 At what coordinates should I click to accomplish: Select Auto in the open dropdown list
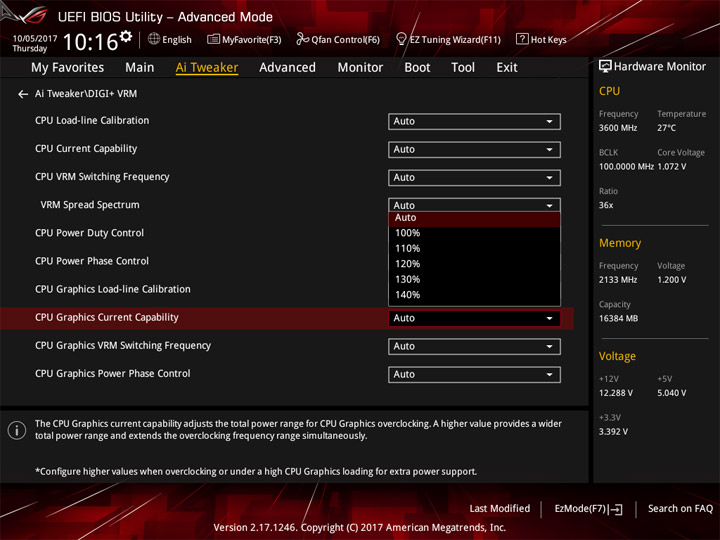coord(474,219)
